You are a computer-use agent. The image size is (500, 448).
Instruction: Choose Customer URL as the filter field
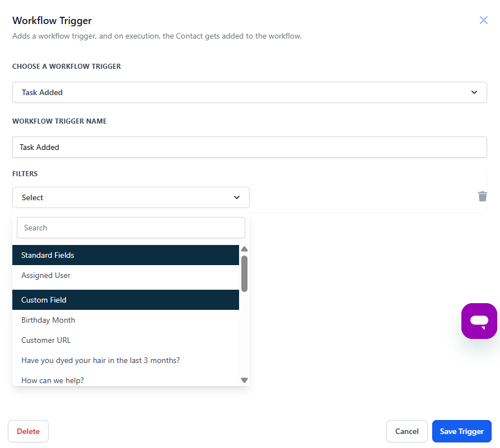click(46, 340)
